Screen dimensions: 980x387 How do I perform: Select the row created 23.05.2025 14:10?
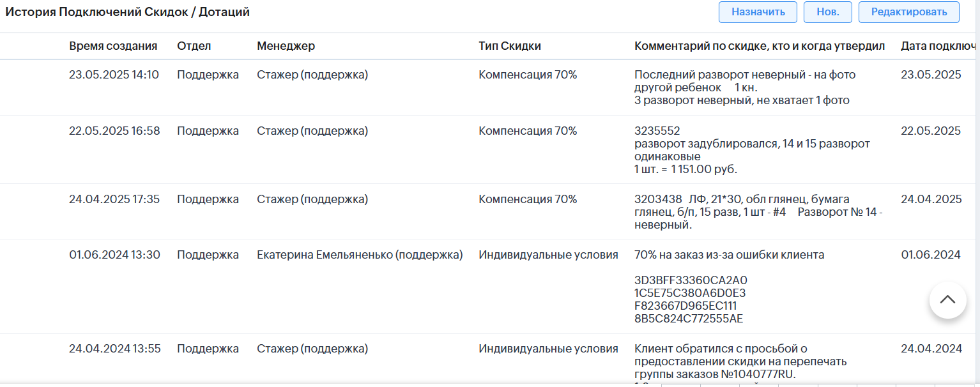click(114, 75)
